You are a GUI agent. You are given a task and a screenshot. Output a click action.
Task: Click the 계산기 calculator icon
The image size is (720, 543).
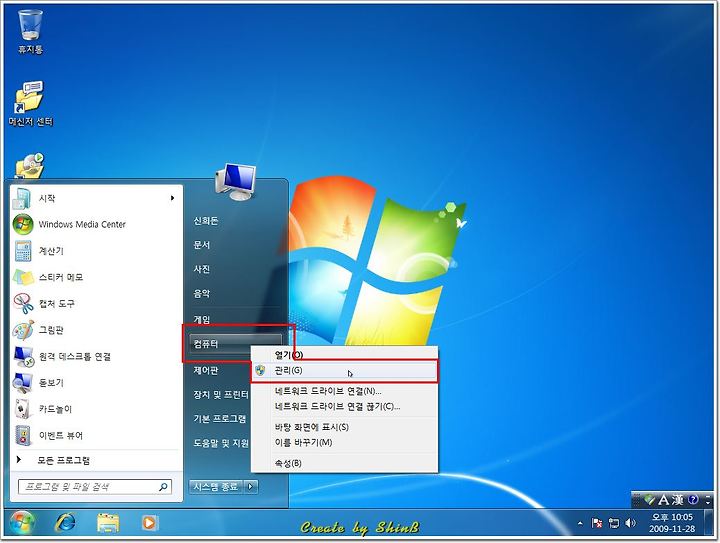tap(23, 251)
